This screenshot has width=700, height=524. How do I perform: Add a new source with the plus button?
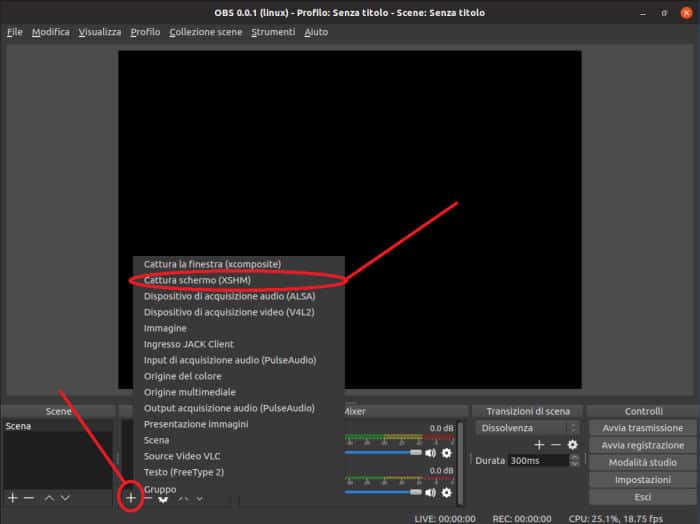(x=130, y=498)
